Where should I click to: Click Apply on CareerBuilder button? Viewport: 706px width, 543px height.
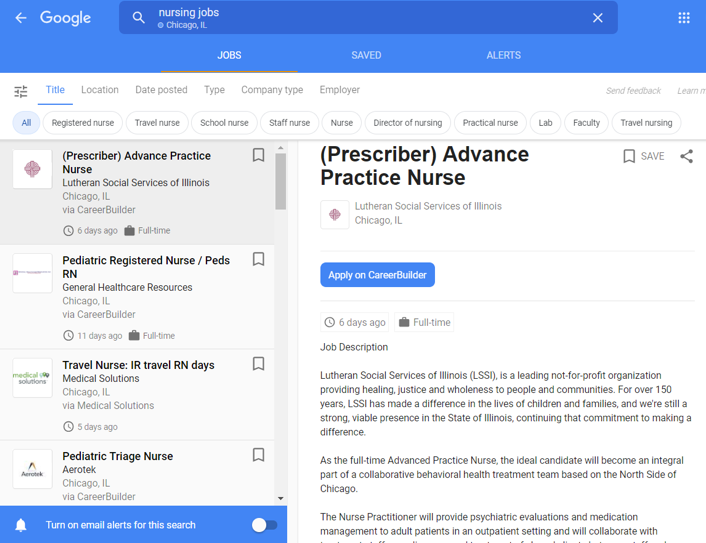click(x=377, y=275)
